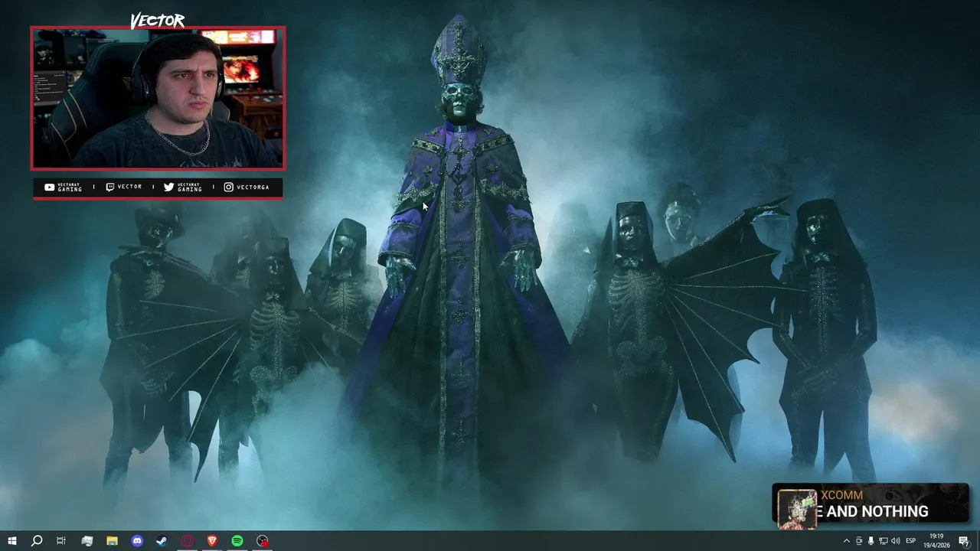Open the Action Center notifications icon
980x551 pixels.
pos(964,541)
